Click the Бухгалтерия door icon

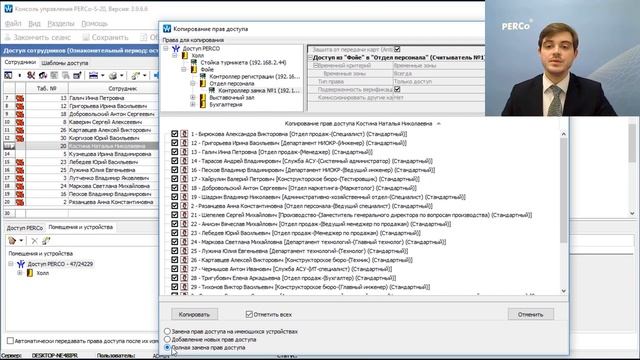click(203, 104)
